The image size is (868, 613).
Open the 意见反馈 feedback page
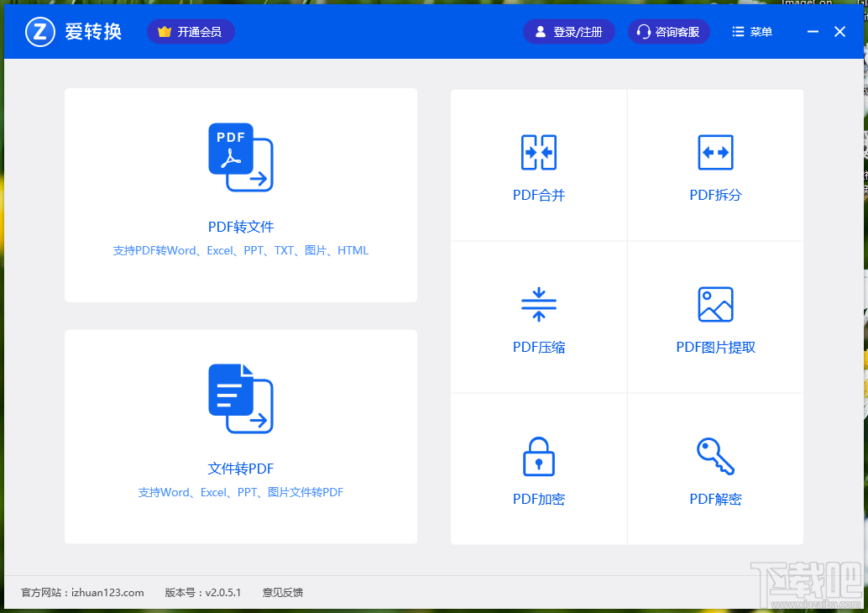coord(282,592)
